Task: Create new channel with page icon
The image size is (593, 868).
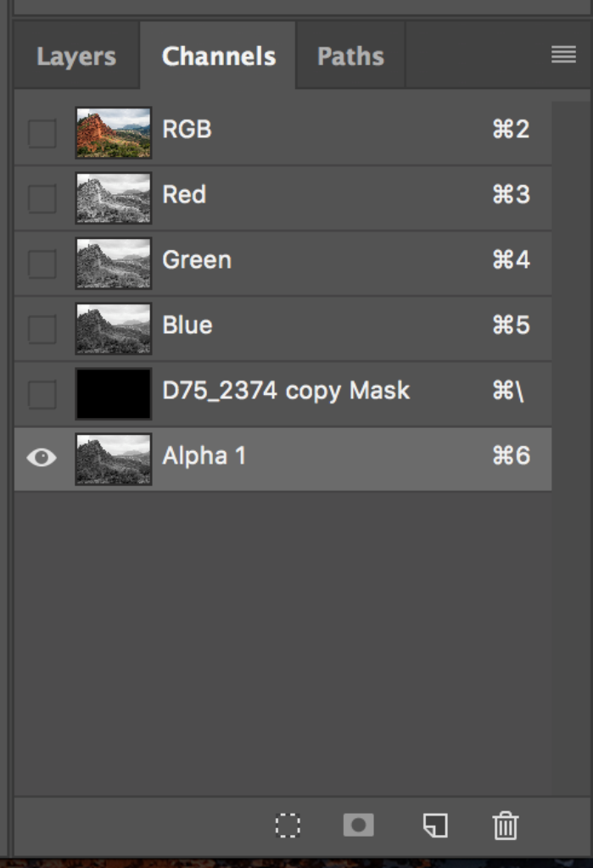Action: coord(435,826)
